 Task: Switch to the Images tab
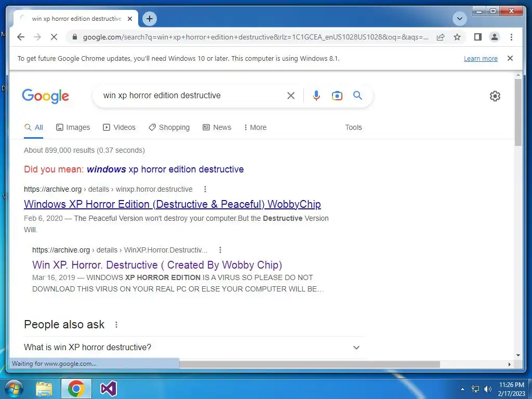[x=73, y=128]
